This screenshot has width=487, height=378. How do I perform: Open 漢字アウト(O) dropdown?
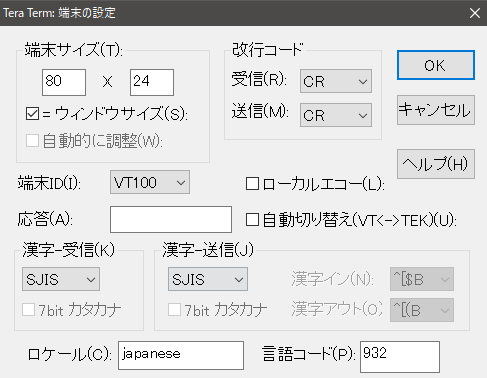point(422,310)
